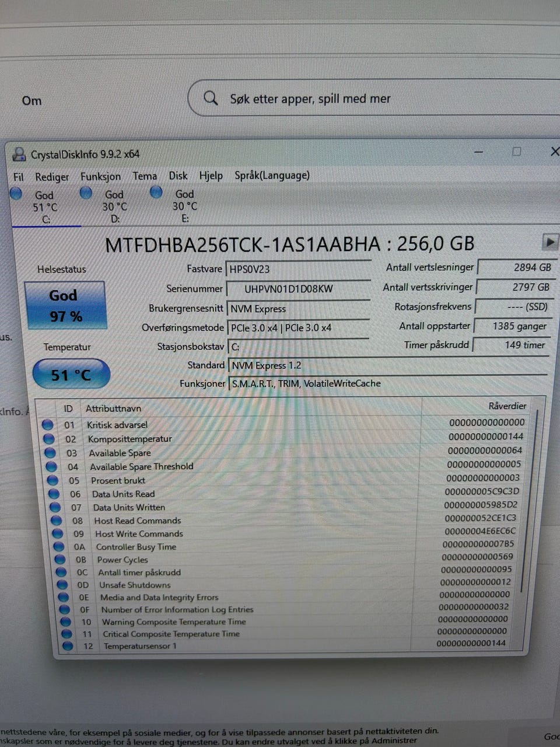Viewport: 560px width, 747px height.
Task: Click the search magnifier icon in the store window
Action: point(211,98)
